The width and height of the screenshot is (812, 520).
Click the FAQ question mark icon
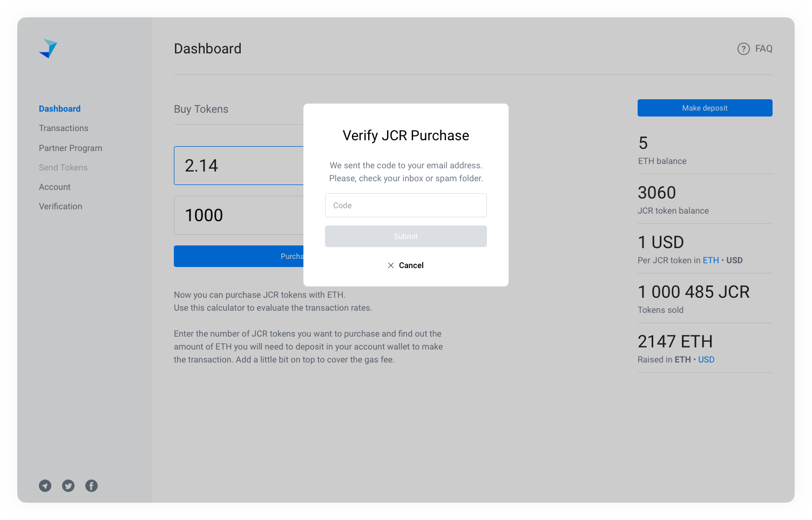tap(743, 49)
